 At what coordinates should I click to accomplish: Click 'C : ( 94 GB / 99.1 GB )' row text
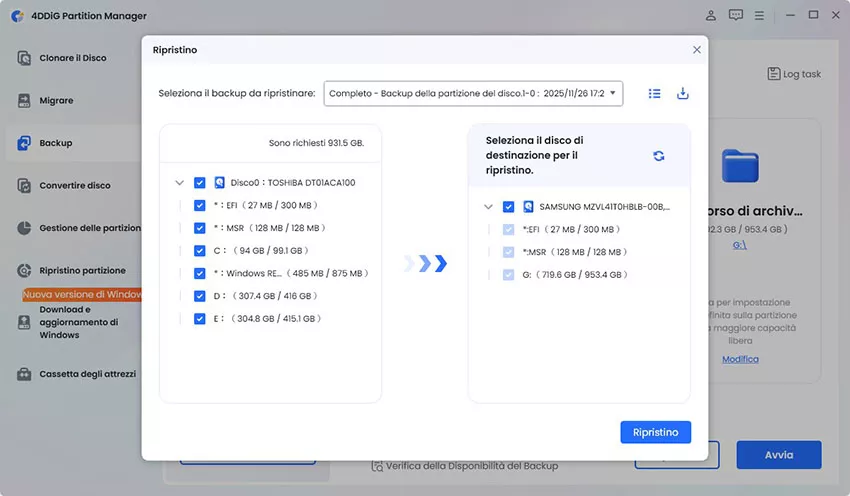tap(261, 251)
